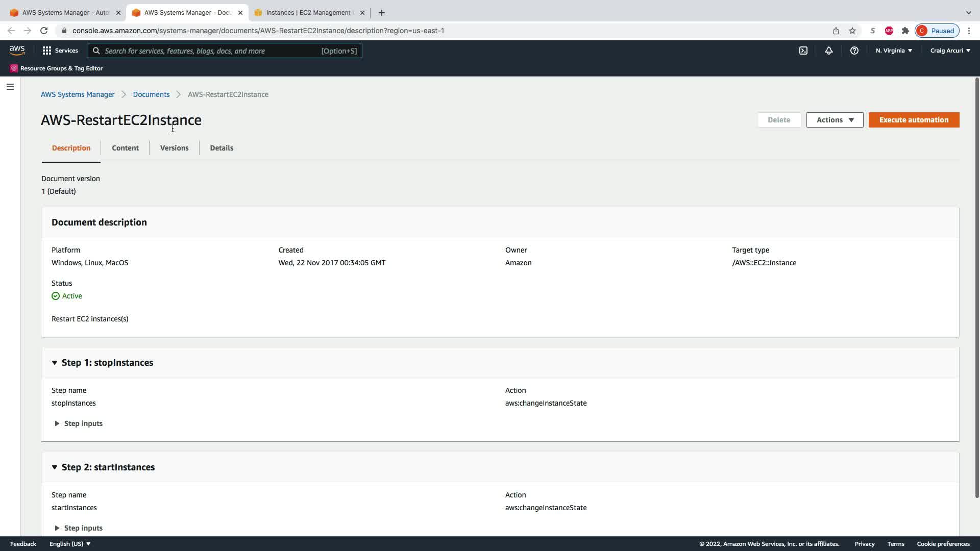Open the Craig Arcuri account menu
The height and width of the screenshot is (551, 980).
coord(949,51)
